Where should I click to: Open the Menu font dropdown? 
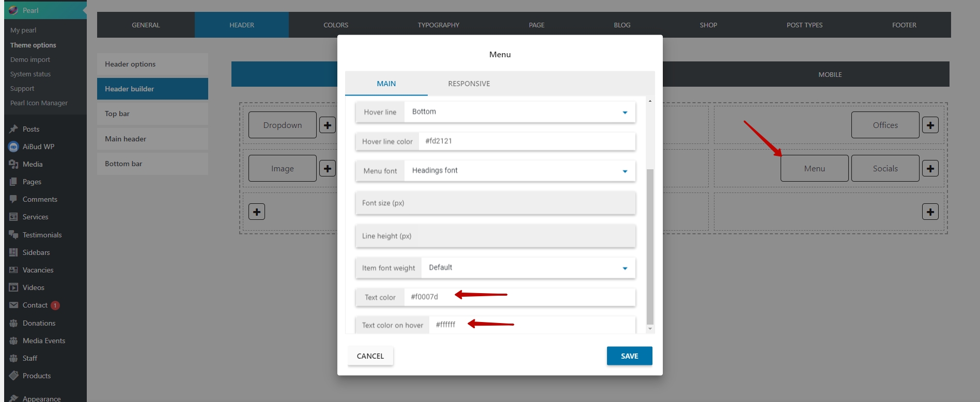[x=625, y=171]
